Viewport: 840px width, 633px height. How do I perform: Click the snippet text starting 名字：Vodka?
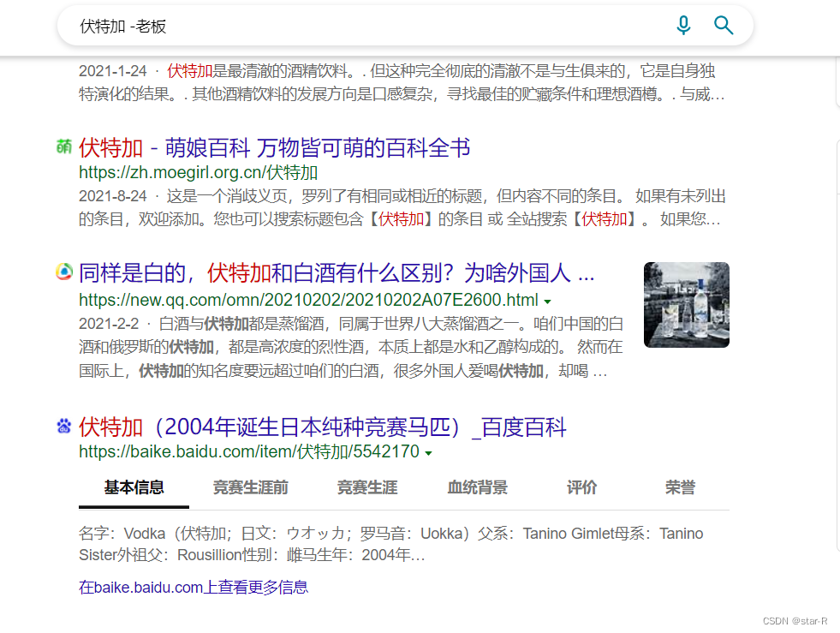(x=391, y=544)
